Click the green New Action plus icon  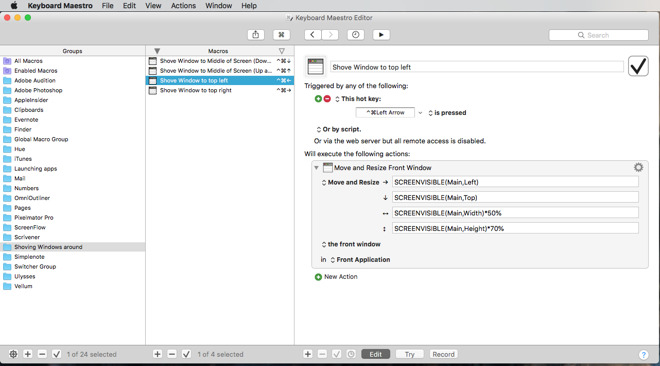click(x=318, y=277)
